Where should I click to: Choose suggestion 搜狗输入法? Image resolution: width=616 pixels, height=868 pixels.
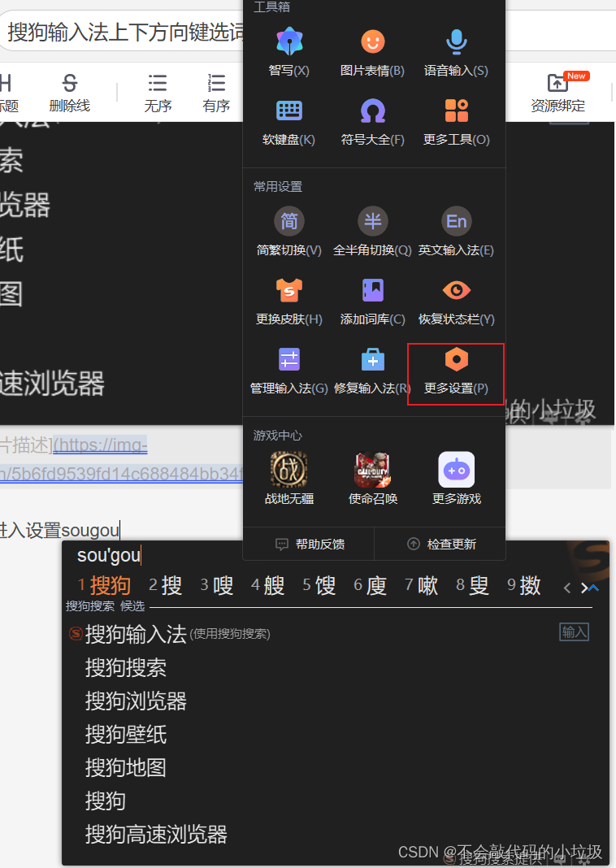click(136, 634)
